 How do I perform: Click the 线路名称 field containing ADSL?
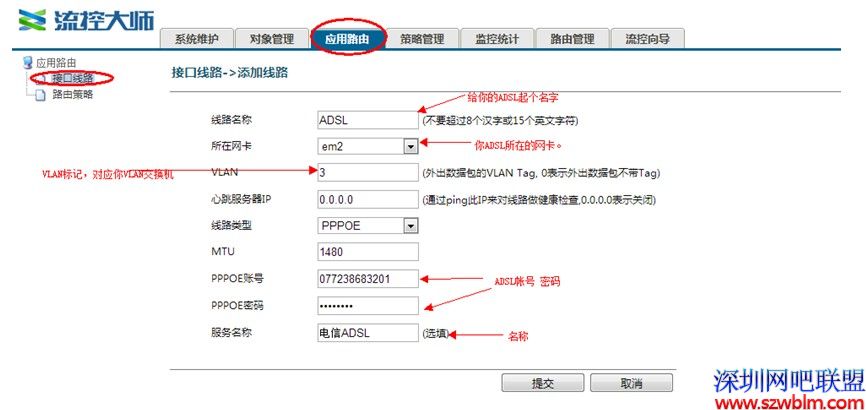click(365, 119)
